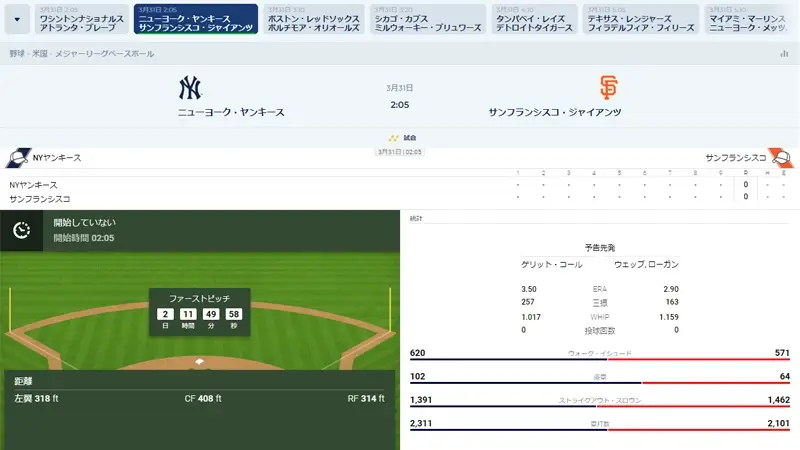Screen dimensions: 800x450
Task: Open the match list dropdown arrow
Action: [17, 19]
